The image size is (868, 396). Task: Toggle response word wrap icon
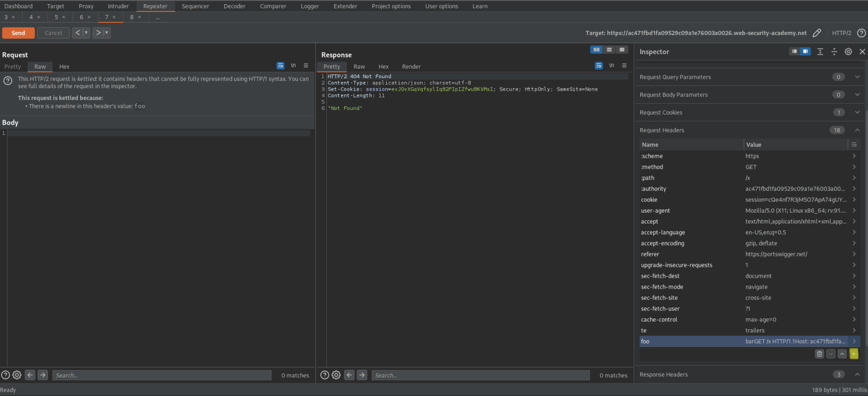(x=598, y=66)
